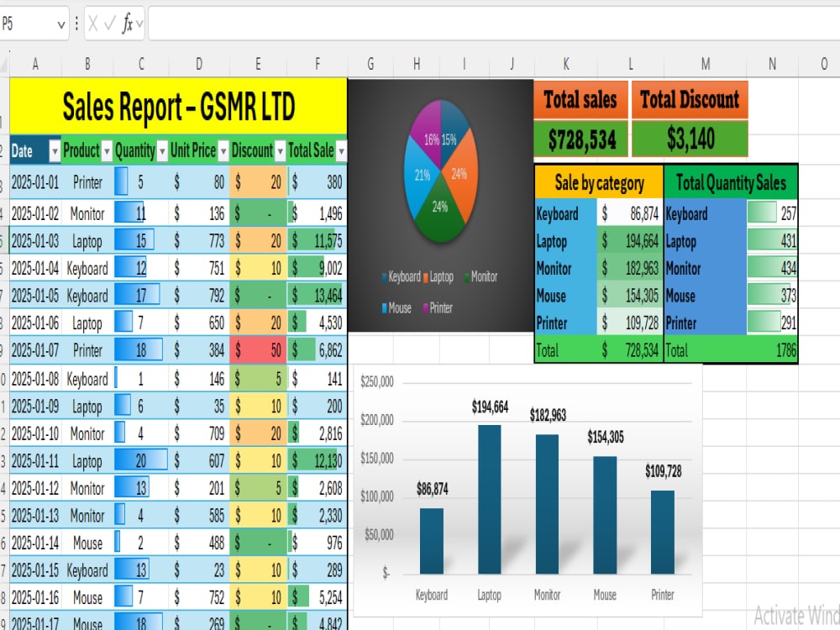
Task: Expand the Name Box dropdown arrow
Action: coord(61,24)
